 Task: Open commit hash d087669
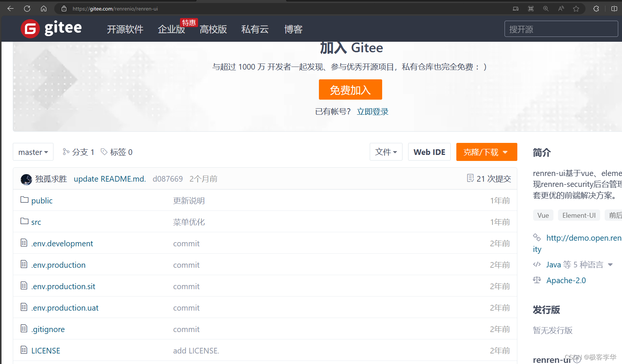[x=168, y=179]
